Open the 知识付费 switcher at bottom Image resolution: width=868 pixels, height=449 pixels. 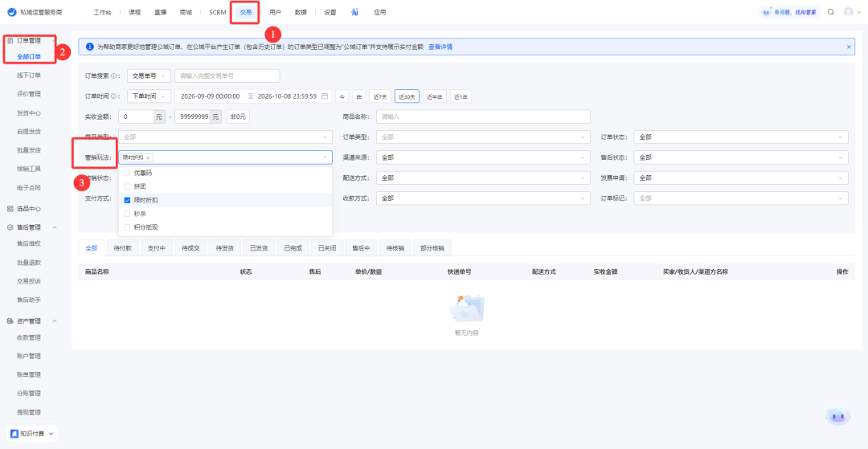[x=32, y=434]
